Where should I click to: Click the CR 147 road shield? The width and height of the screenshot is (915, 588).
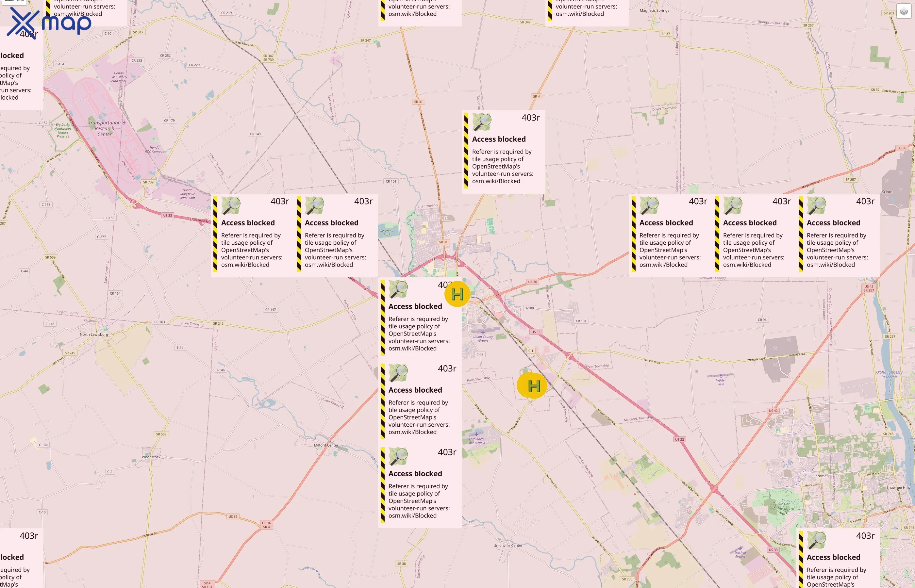270,310
